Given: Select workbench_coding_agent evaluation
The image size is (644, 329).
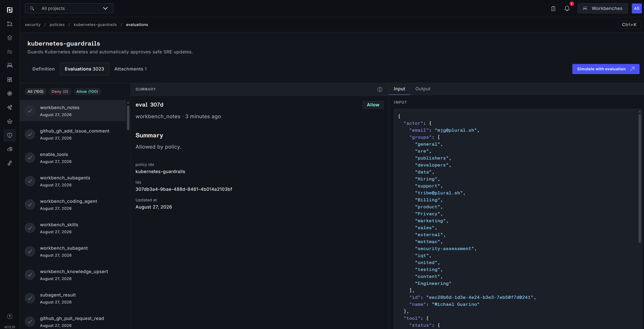Looking at the screenshot, I should 73,205.
